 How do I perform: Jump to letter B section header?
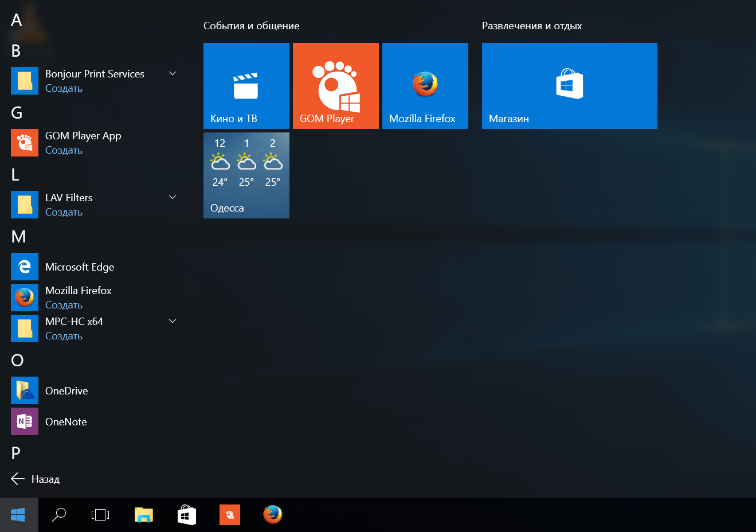tap(16, 51)
